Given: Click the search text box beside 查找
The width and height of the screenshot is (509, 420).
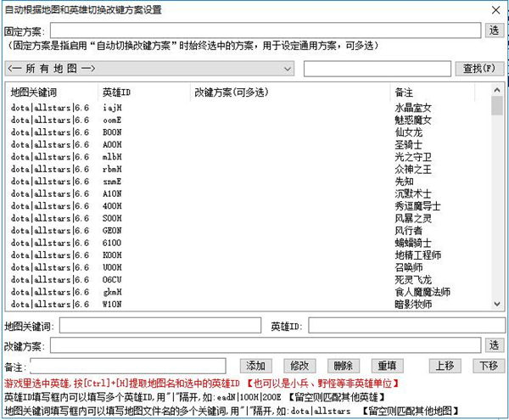Looking at the screenshot, I should tap(377, 68).
